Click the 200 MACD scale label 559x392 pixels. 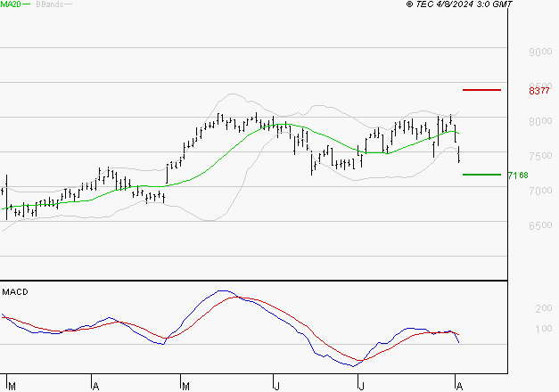pos(544,308)
